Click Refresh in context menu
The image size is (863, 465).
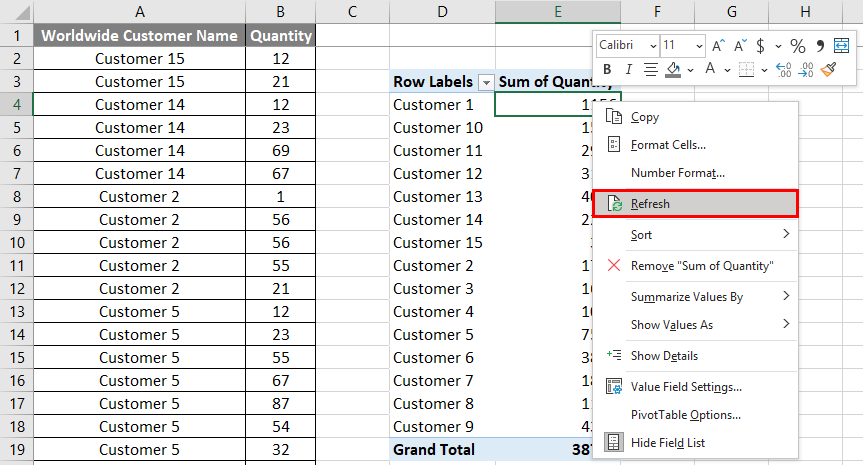click(696, 204)
